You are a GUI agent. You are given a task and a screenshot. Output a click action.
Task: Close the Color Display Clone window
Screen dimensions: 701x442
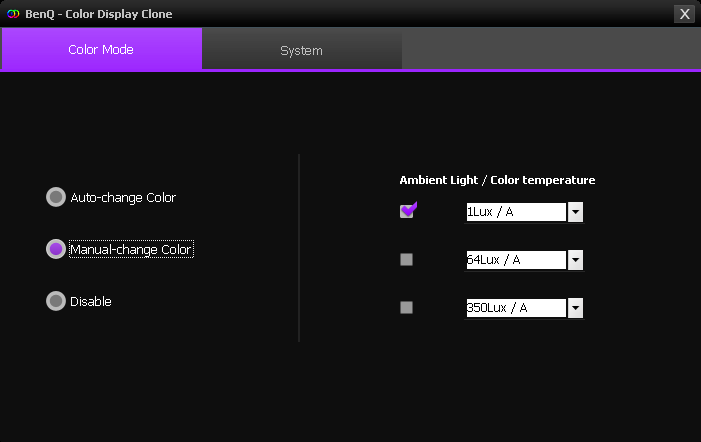pos(684,14)
